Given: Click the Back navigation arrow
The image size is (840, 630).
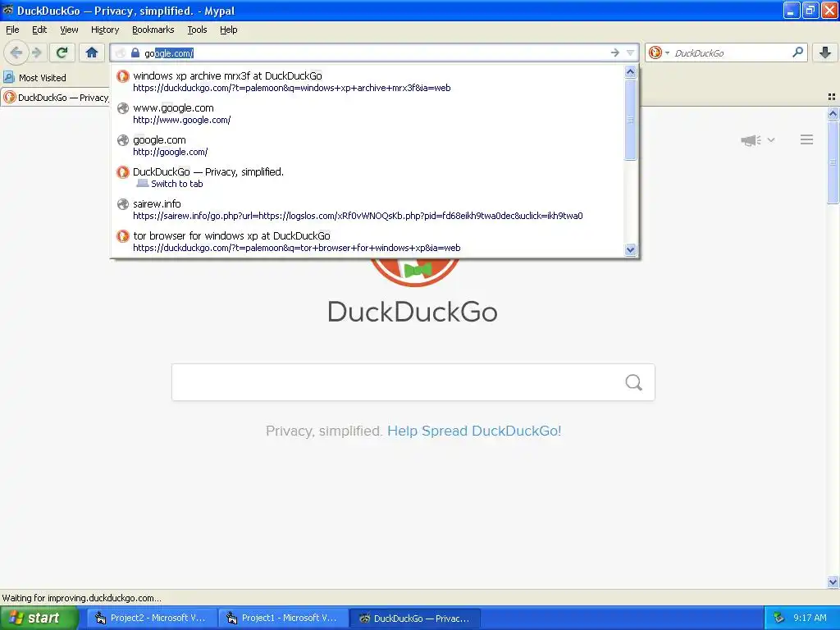Looking at the screenshot, I should (16, 52).
